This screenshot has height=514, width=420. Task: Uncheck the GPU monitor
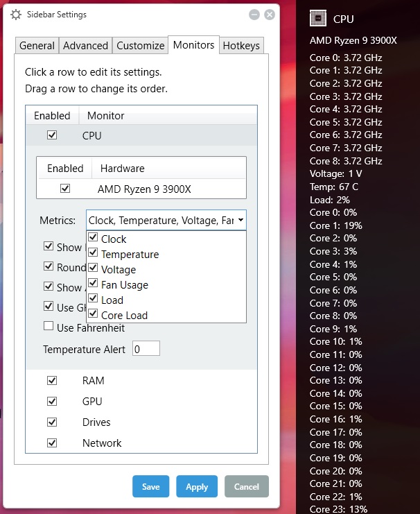pyautogui.click(x=52, y=401)
